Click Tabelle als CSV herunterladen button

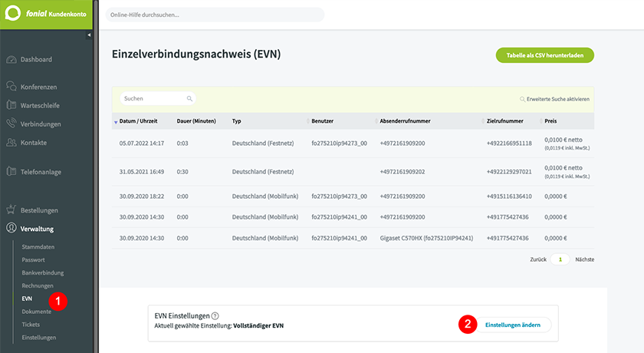tap(544, 55)
